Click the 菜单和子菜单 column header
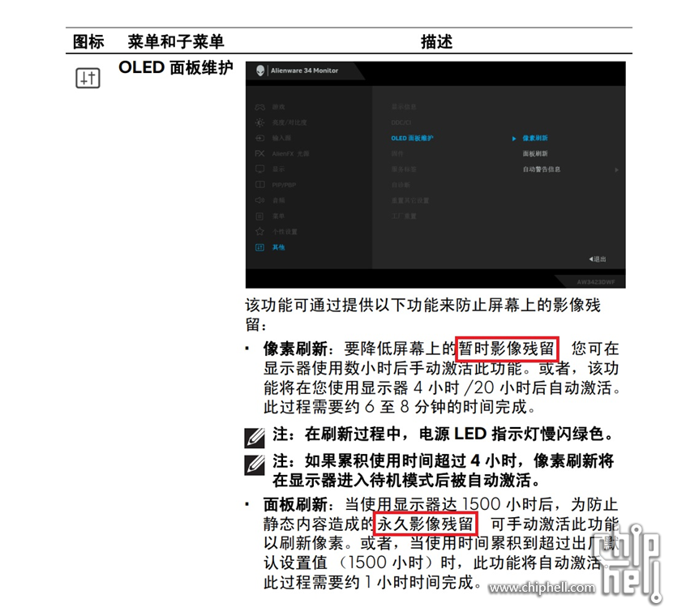The image size is (673, 616). [176, 41]
